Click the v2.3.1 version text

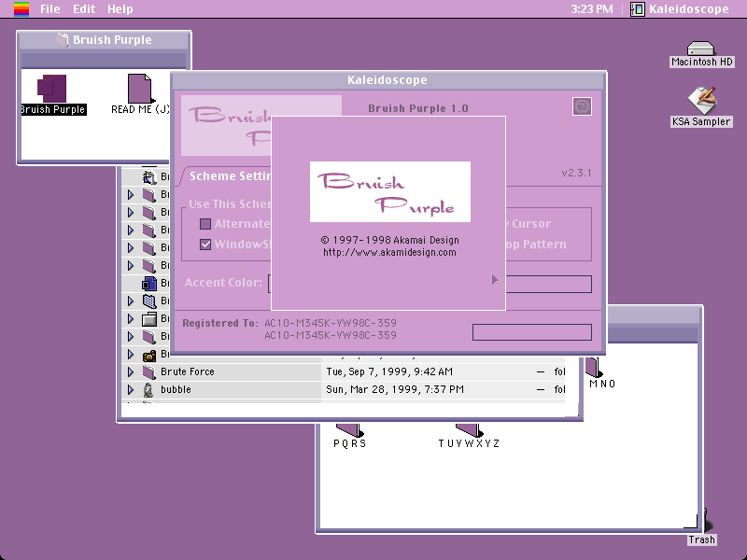(576, 173)
